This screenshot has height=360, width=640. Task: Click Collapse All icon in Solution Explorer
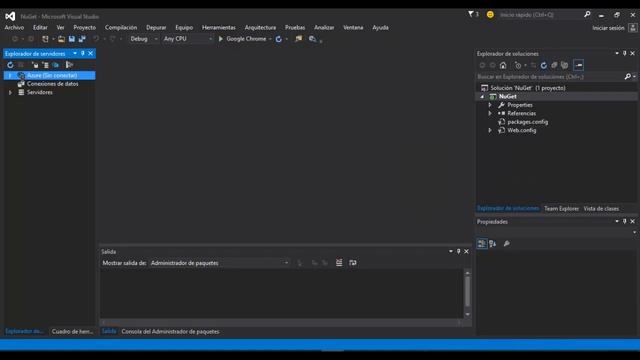tap(554, 65)
